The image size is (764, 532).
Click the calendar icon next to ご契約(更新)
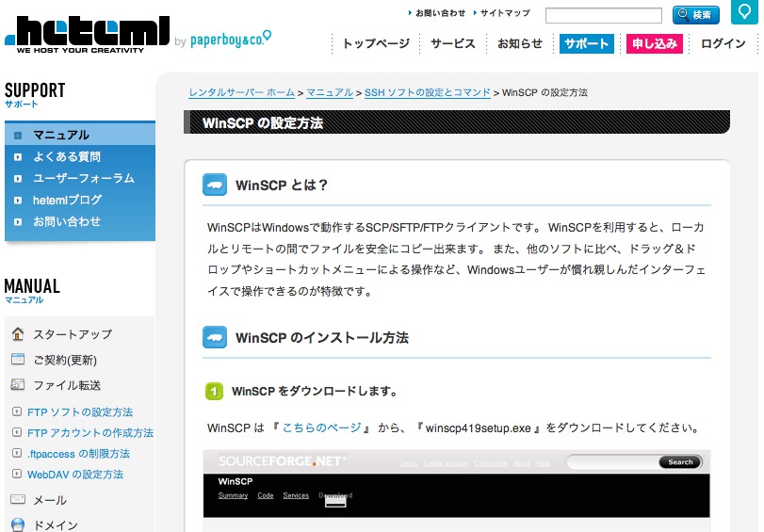18,359
